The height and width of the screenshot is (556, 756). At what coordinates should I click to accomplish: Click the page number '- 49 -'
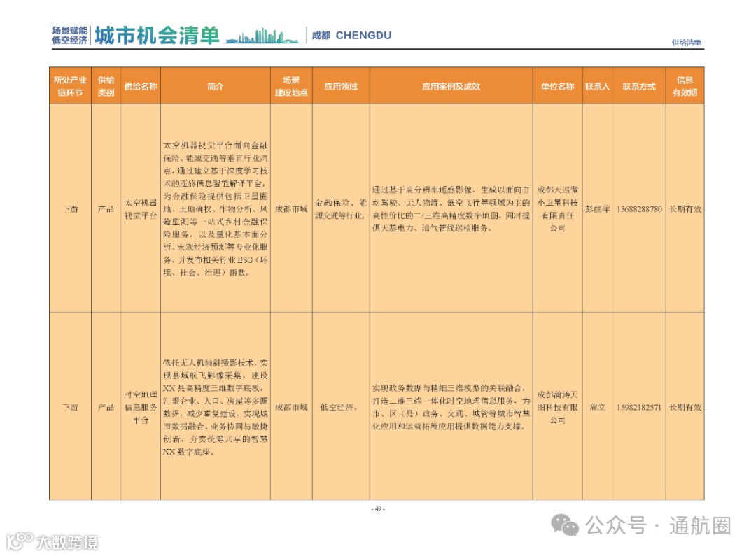tap(378, 508)
